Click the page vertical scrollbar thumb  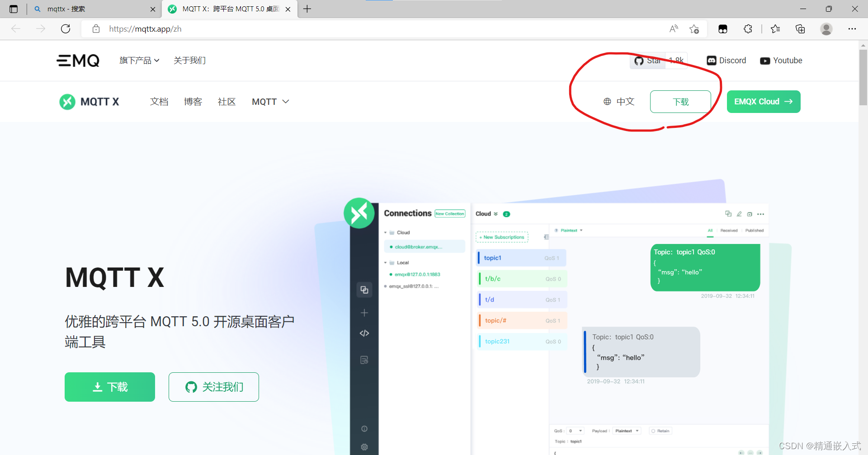[x=863, y=77]
